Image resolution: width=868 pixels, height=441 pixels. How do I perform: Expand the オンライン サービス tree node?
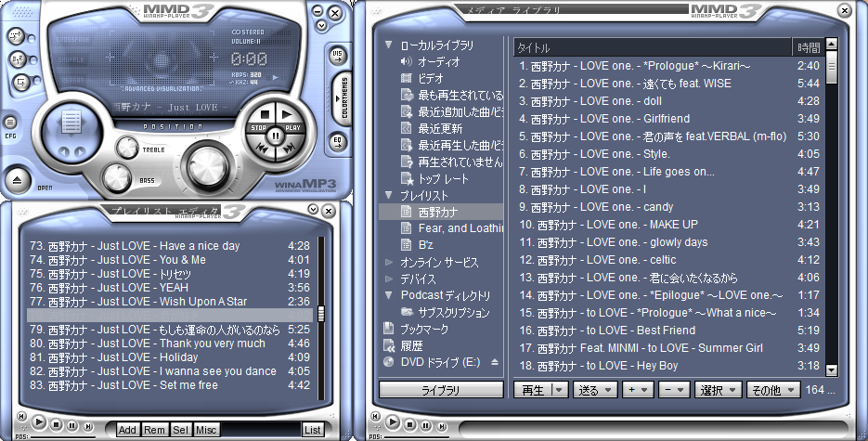(389, 262)
